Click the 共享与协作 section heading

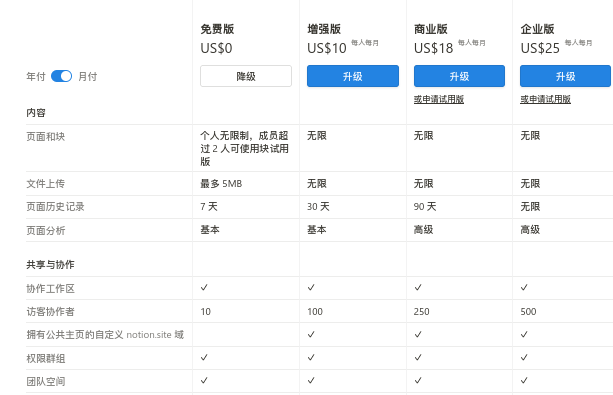50,265
